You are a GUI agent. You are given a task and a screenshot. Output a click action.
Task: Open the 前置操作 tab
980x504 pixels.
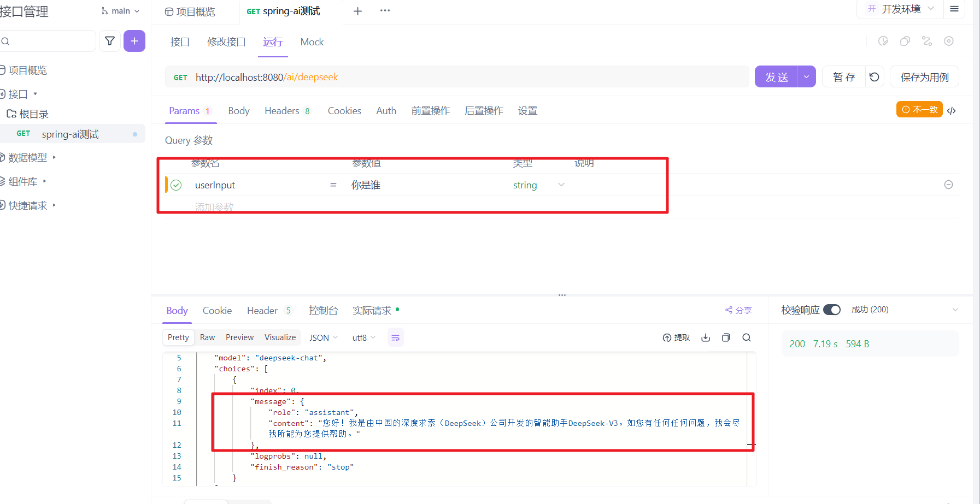(x=431, y=111)
